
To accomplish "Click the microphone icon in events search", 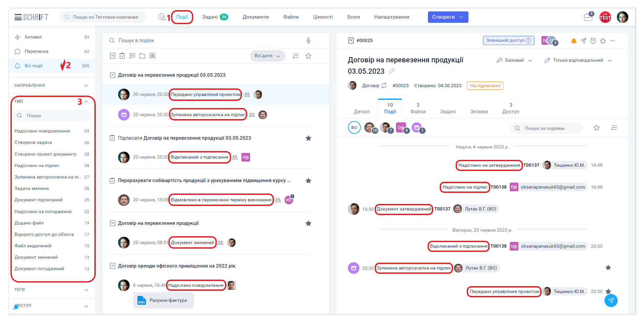I will [308, 40].
